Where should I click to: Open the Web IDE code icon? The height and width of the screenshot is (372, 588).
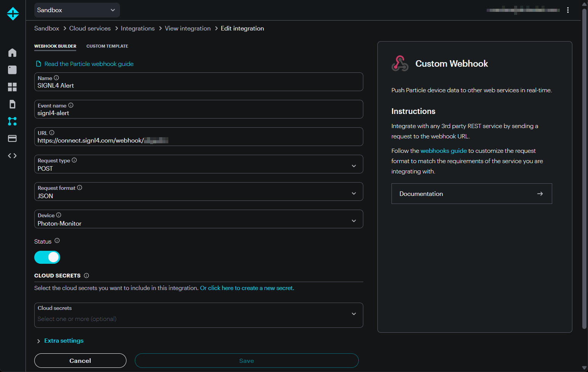tap(12, 156)
